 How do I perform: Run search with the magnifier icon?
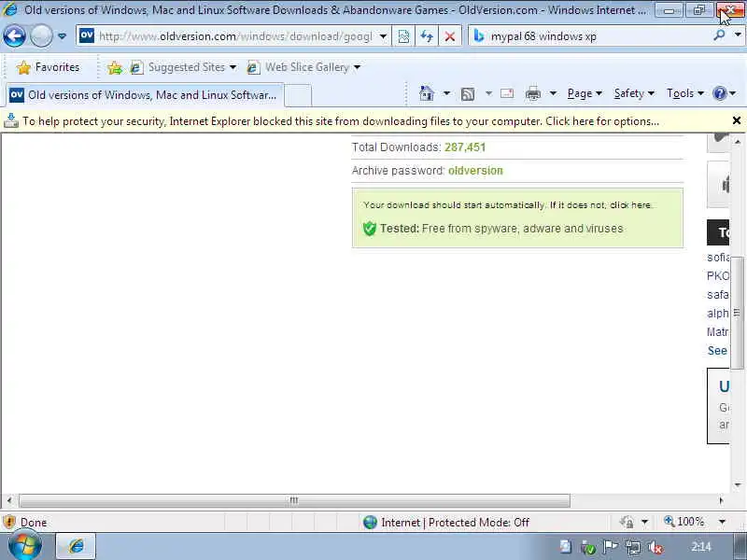(x=719, y=35)
